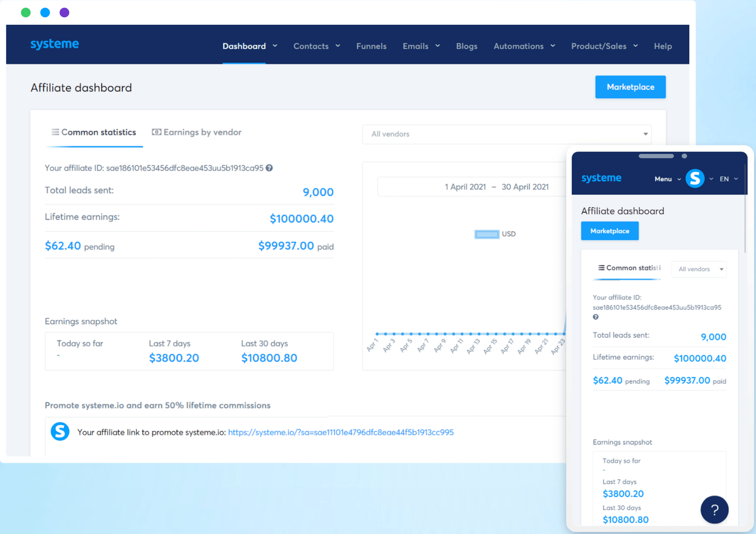756x534 pixels.
Task: Open the Funnels menu item
Action: pyautogui.click(x=371, y=46)
